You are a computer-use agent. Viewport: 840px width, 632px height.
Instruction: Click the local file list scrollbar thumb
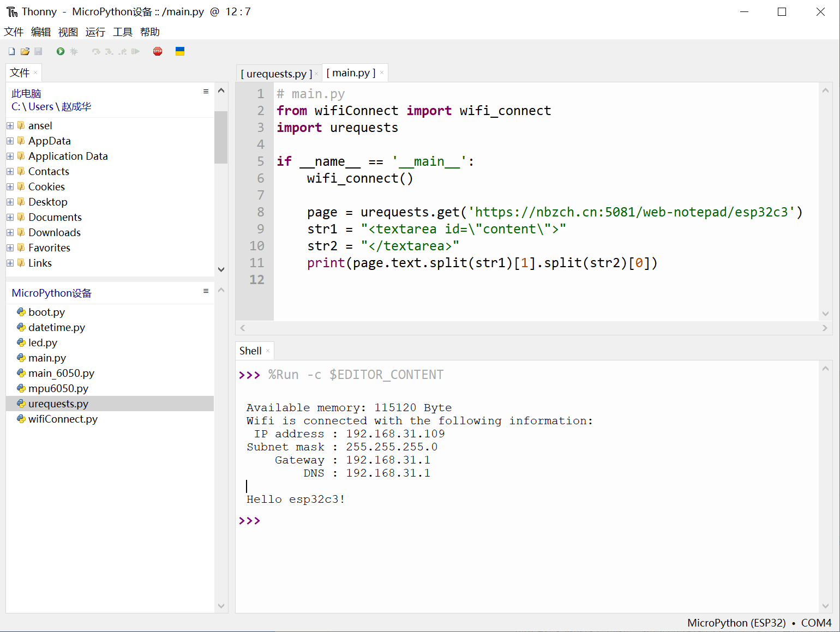click(x=221, y=136)
